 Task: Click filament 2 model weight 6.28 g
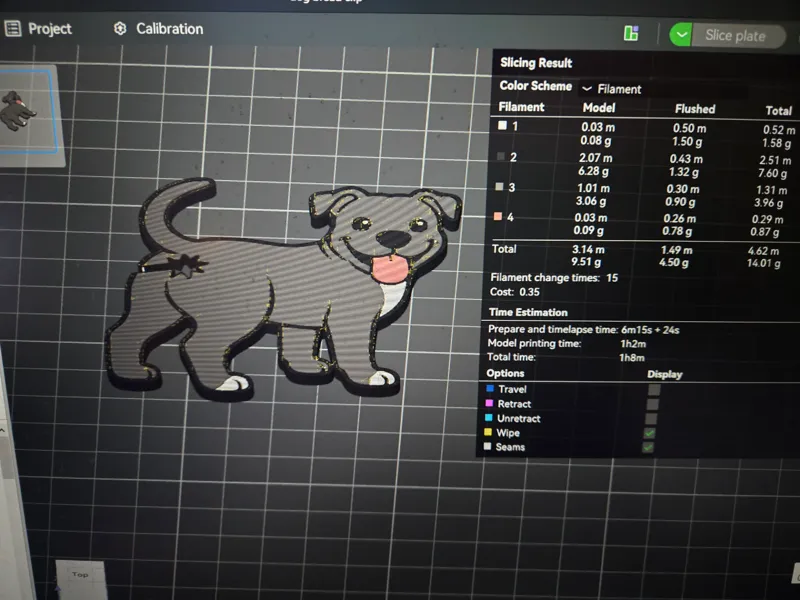point(593,171)
